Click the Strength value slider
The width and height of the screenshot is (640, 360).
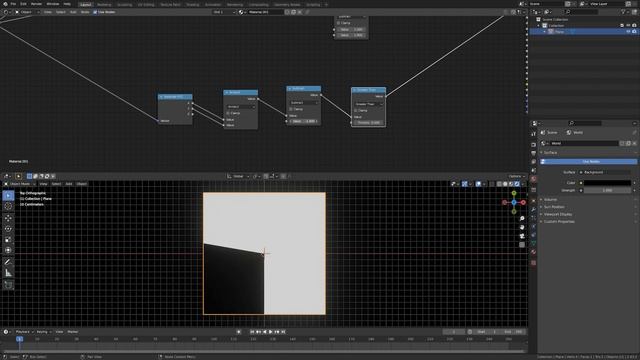tap(607, 190)
